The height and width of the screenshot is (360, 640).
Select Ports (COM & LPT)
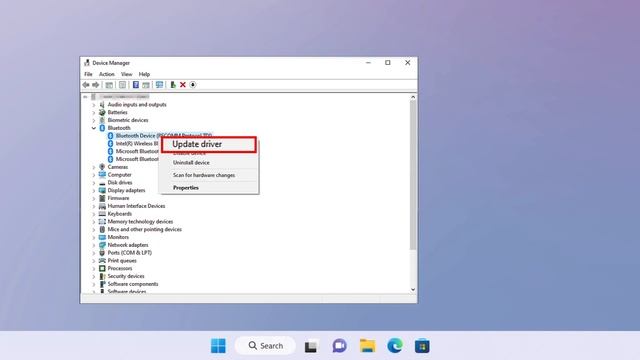pos(129,253)
